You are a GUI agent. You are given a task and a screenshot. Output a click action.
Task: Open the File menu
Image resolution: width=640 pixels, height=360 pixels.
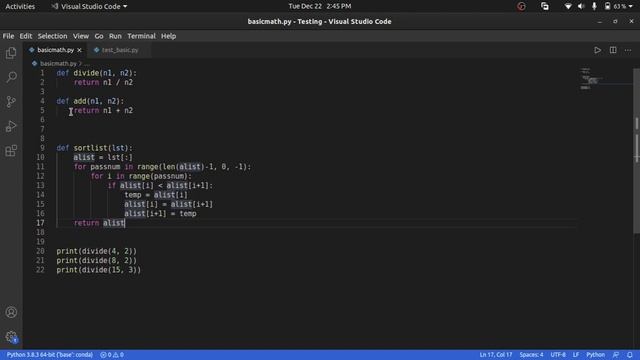click(8, 36)
